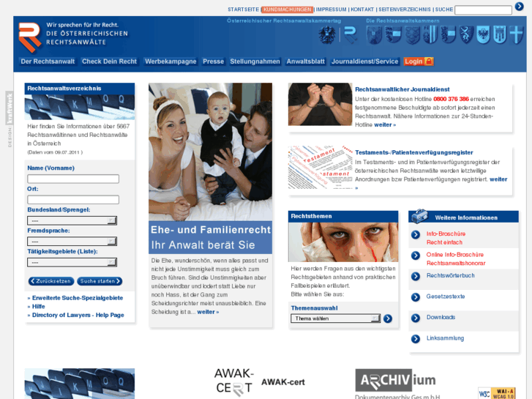Click the ÖRAK R emblem beside the eagle

351,35
